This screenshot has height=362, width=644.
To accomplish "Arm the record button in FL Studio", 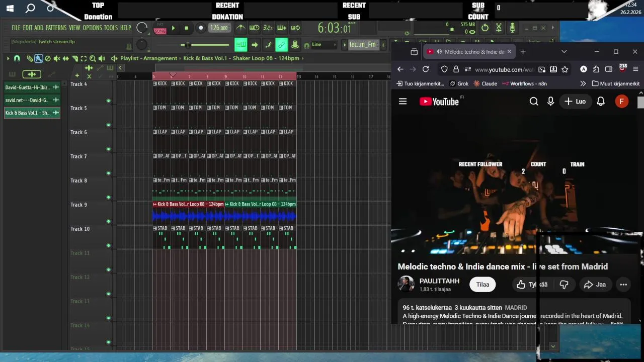I will click(200, 28).
